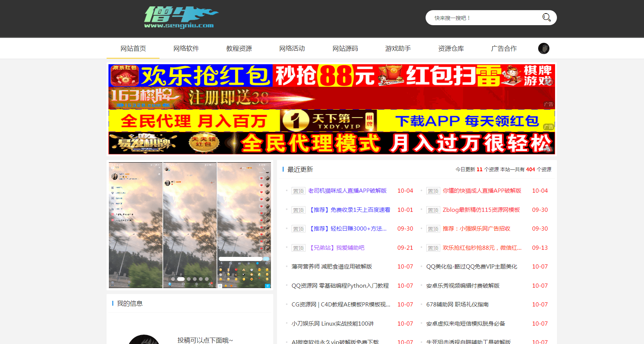Open 678辅助网 职场礼仪指南 link
644x344 pixels.
(457, 305)
